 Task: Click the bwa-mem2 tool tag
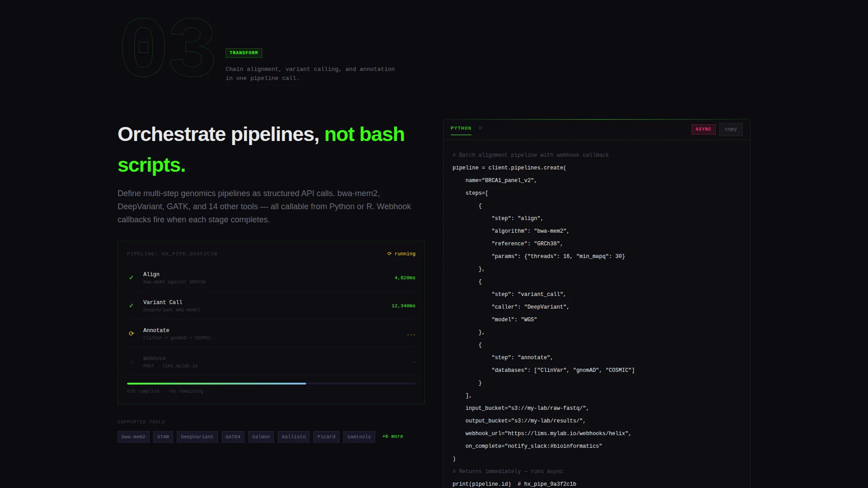click(x=133, y=437)
